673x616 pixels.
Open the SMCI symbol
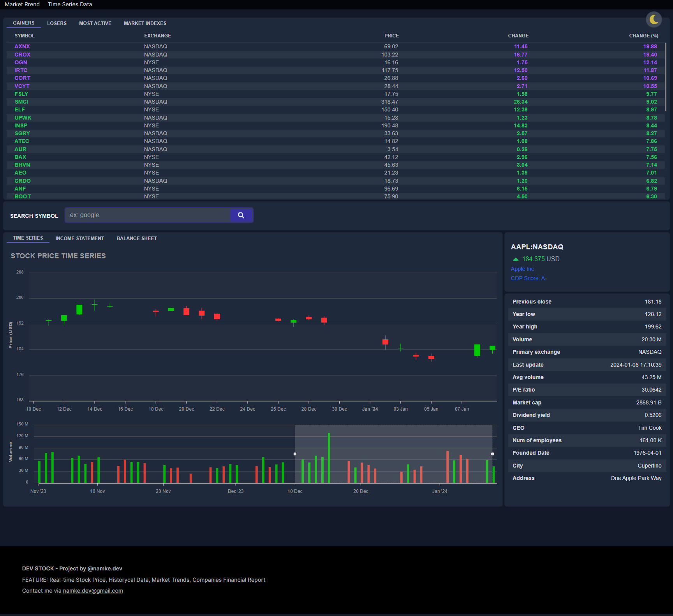click(21, 102)
